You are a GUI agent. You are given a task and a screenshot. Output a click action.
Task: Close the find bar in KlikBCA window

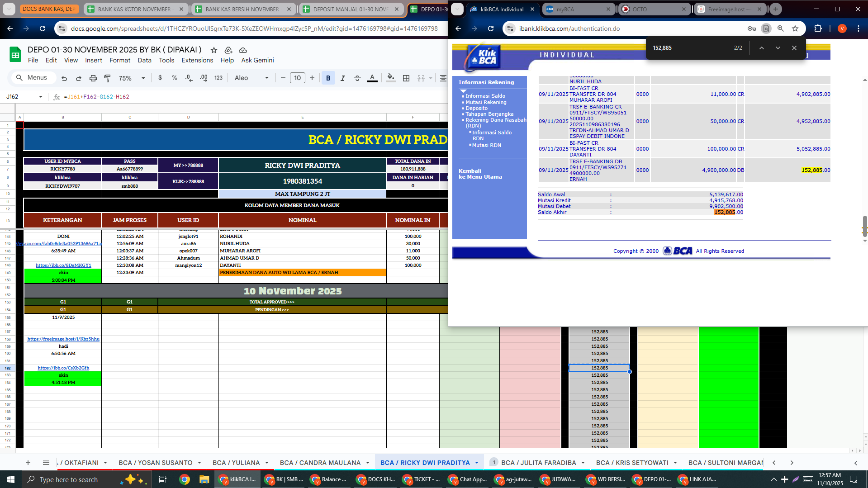tap(794, 48)
